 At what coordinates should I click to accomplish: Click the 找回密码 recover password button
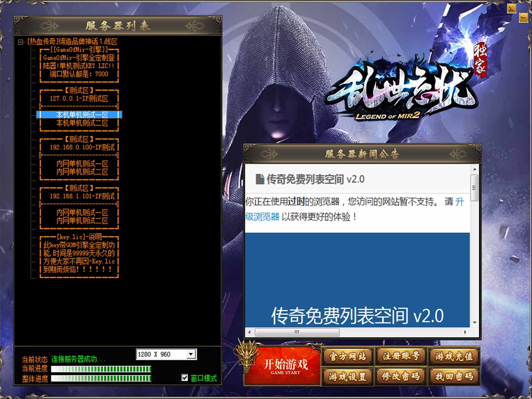pyautogui.click(x=454, y=377)
